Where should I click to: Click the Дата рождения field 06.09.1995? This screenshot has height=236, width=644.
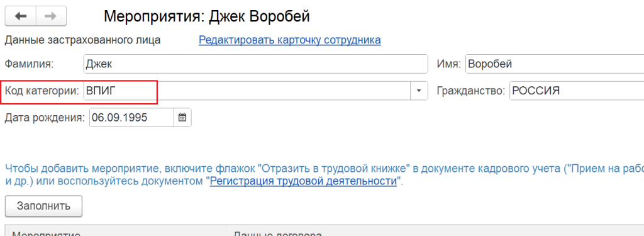click(x=131, y=118)
